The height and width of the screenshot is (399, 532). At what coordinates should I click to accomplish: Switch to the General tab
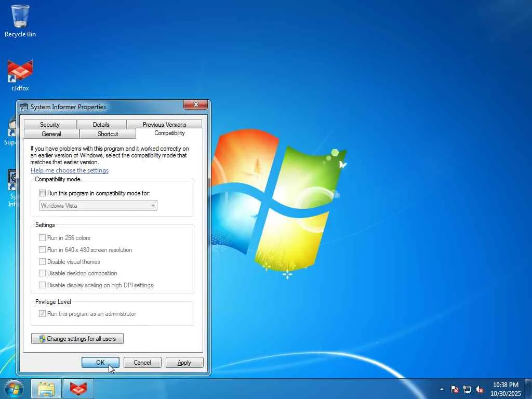(51, 134)
